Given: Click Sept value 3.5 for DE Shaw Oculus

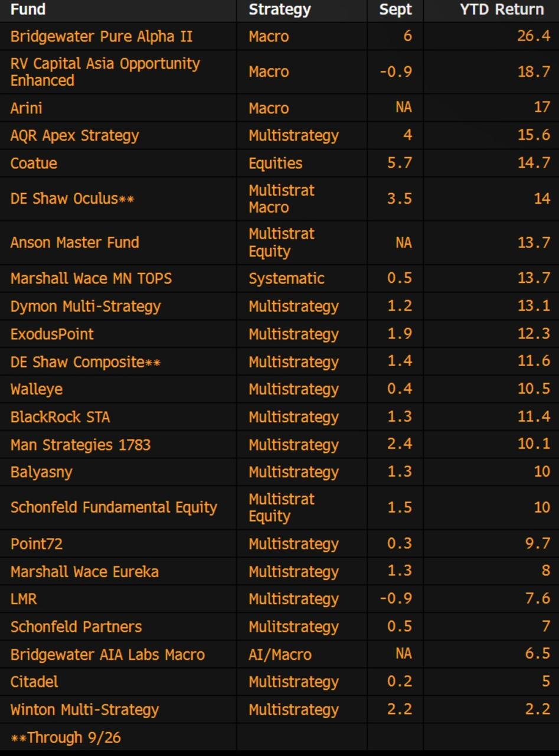Looking at the screenshot, I should [400, 198].
